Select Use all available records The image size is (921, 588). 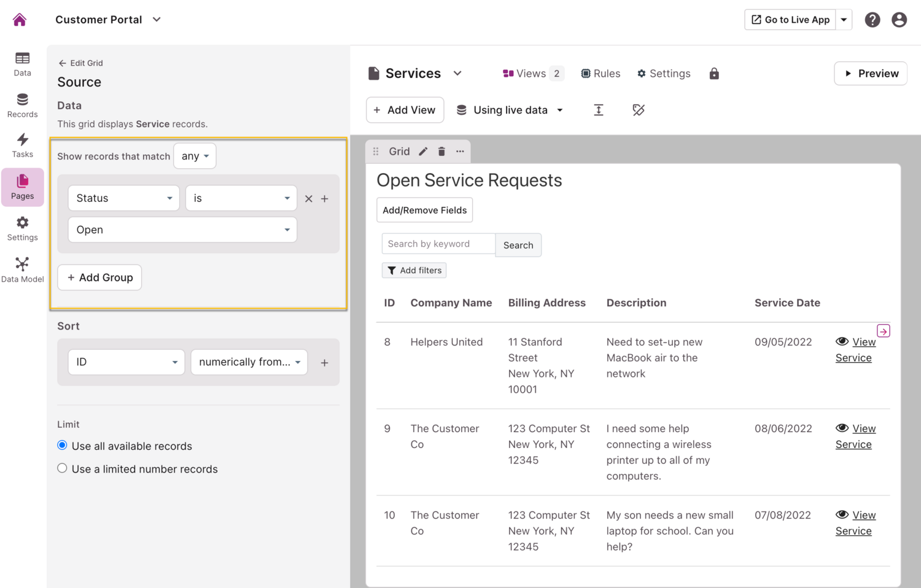[x=62, y=446]
